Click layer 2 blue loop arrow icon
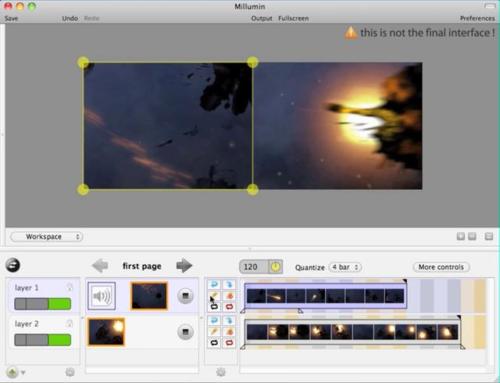This screenshot has width=500, height=383. 214,321
